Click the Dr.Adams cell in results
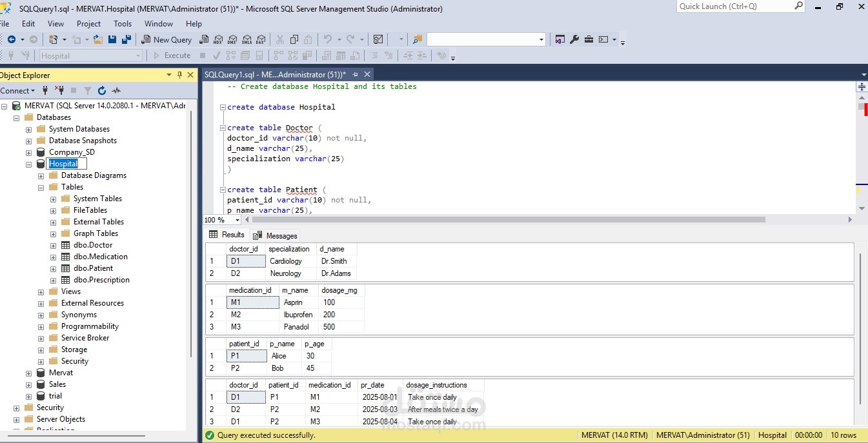This screenshot has width=868, height=443. coord(336,273)
